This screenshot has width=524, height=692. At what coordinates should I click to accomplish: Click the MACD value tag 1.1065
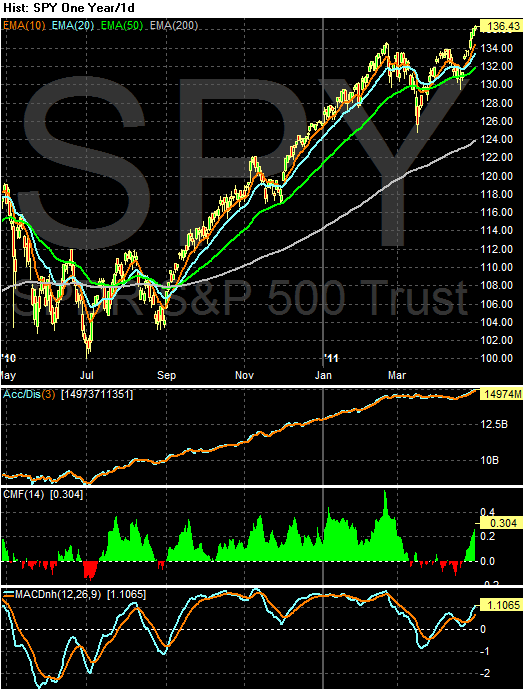[501, 605]
